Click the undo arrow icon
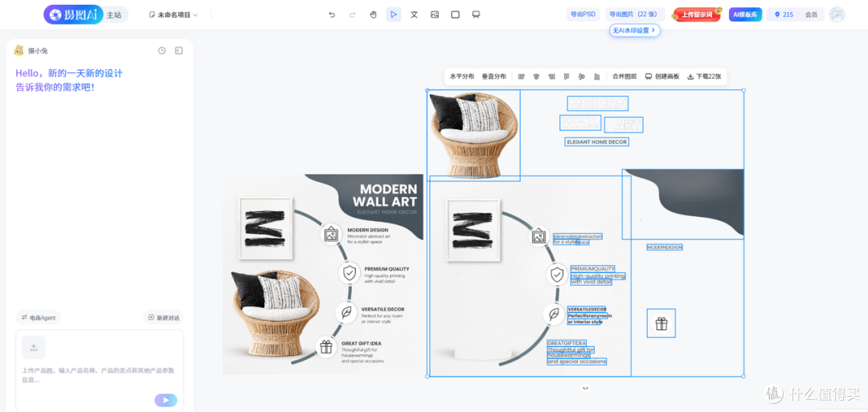 coord(332,15)
